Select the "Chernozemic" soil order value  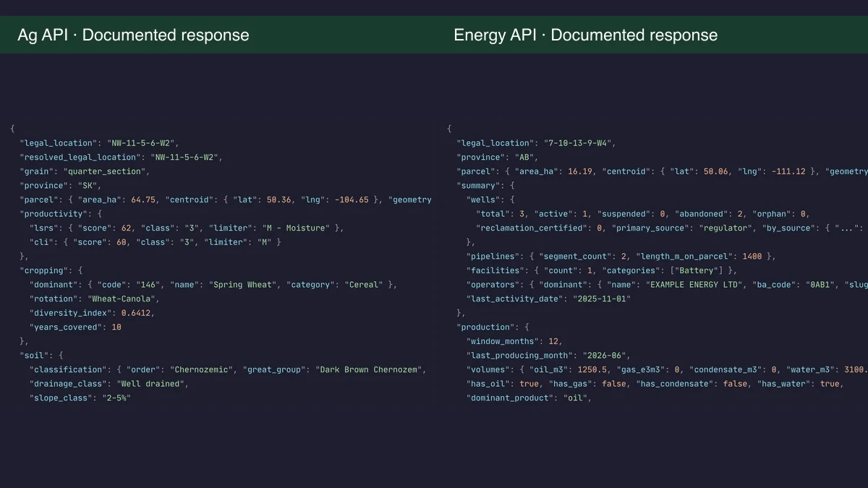(202, 369)
